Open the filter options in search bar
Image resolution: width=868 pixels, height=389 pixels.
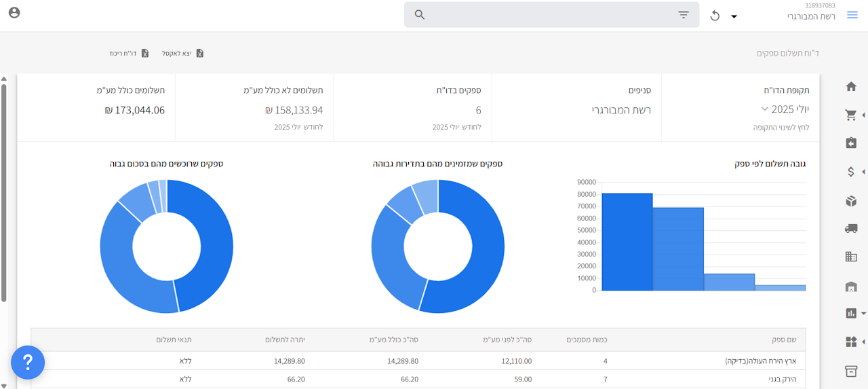pyautogui.click(x=684, y=15)
